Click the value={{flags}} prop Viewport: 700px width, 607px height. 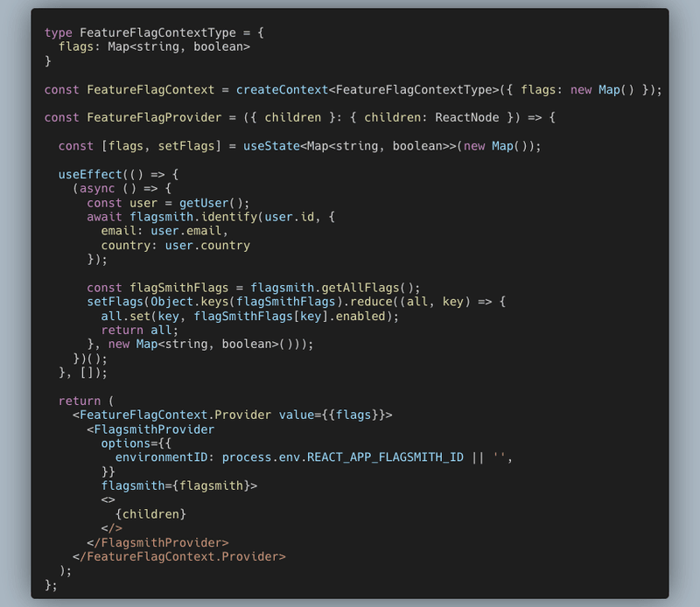[332, 415]
